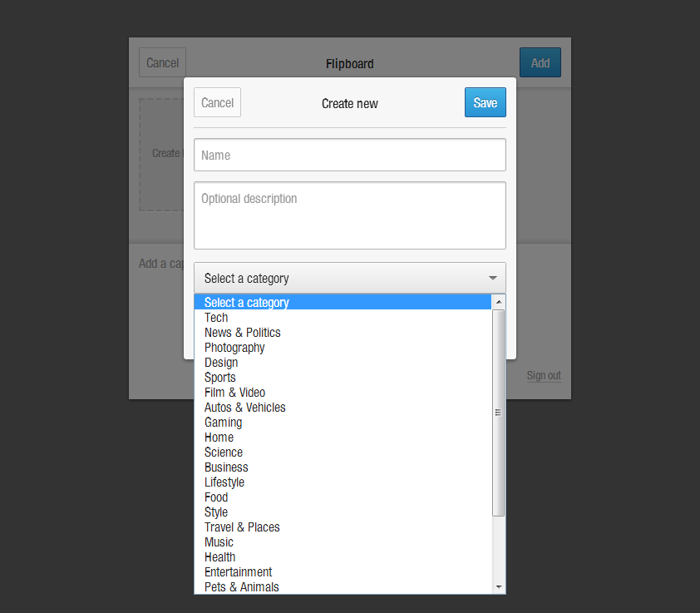Image resolution: width=700 pixels, height=613 pixels.
Task: Cancel the Create new dialog
Action: click(217, 102)
